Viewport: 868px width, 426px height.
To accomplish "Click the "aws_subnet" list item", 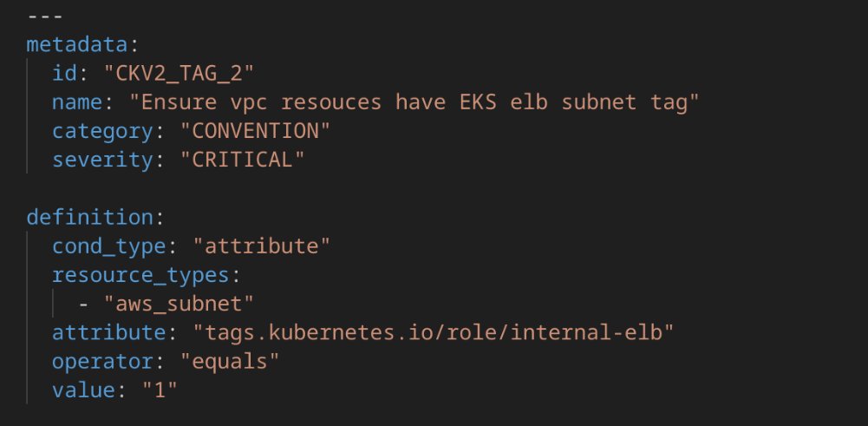I will (179, 304).
